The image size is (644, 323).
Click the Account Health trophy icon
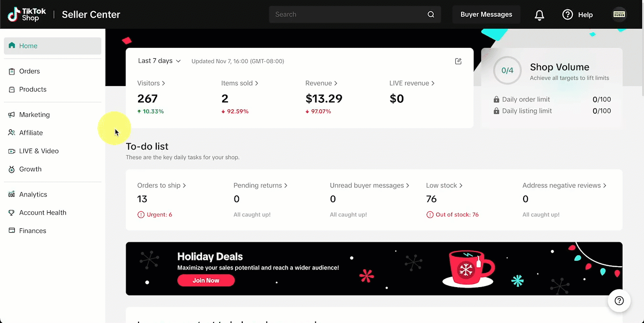click(11, 213)
